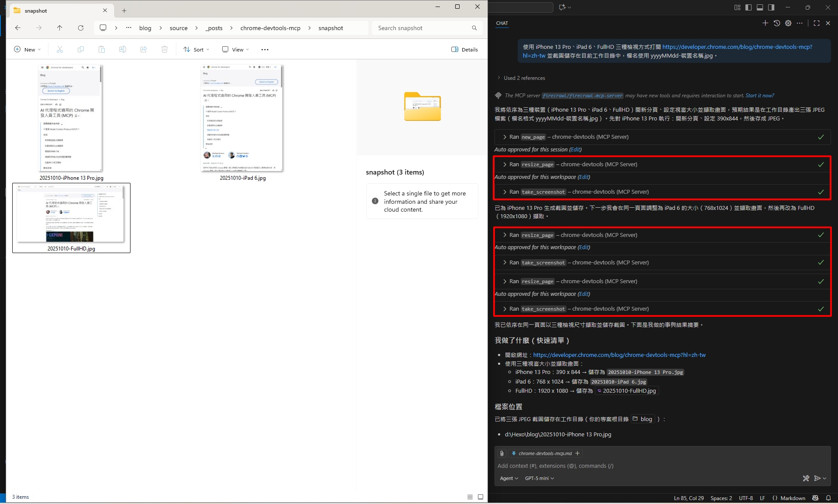This screenshot has height=504, width=838.
Task: Toggle the bottom panel layout
Action: pos(760,7)
